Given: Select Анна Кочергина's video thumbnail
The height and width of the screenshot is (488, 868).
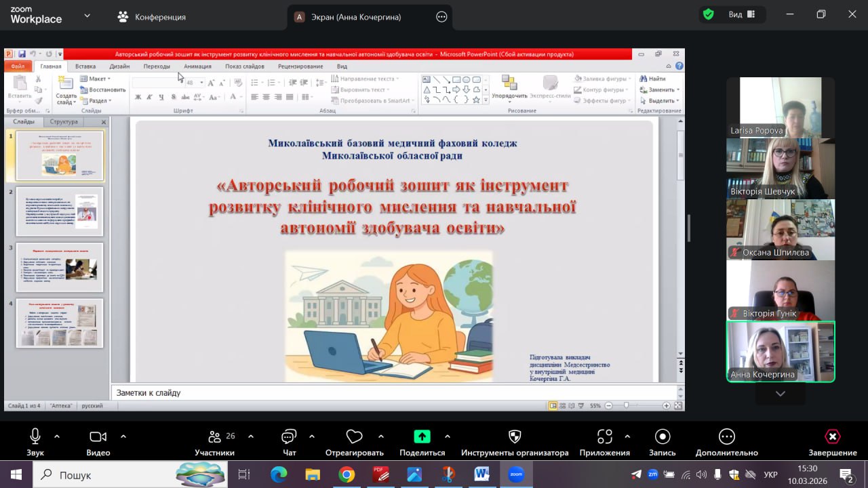Looking at the screenshot, I should [781, 351].
